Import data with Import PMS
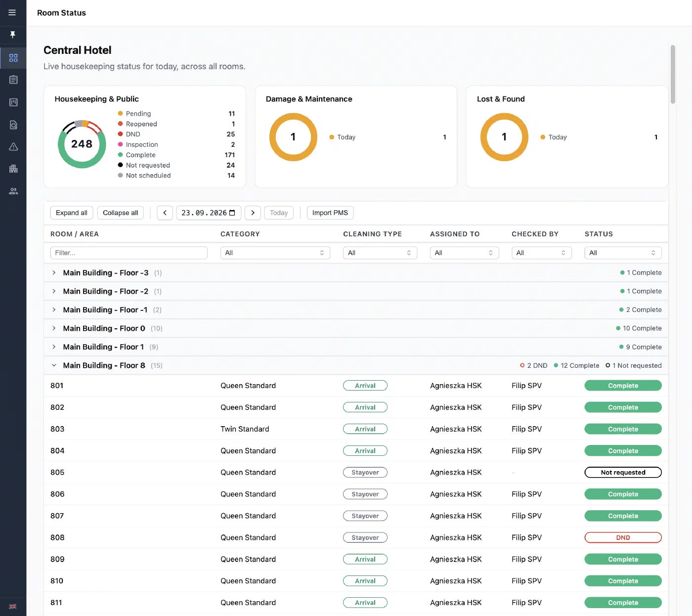692x616 pixels. click(330, 213)
